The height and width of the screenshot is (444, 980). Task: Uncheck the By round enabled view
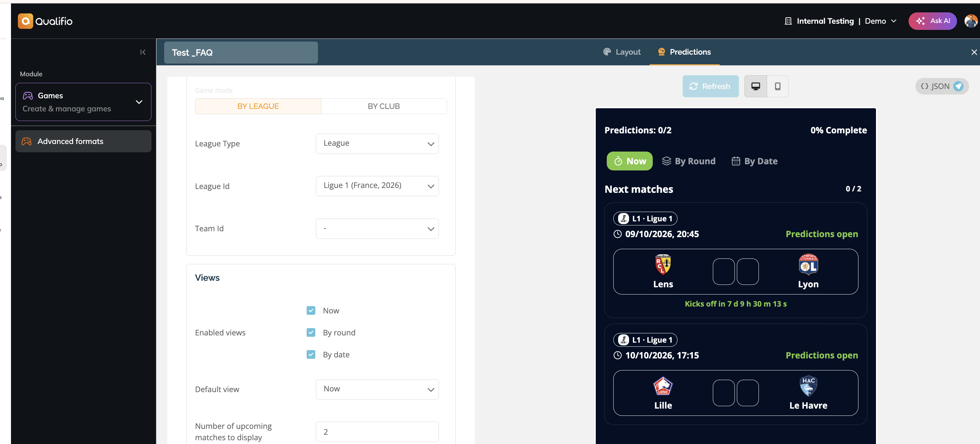[311, 332]
